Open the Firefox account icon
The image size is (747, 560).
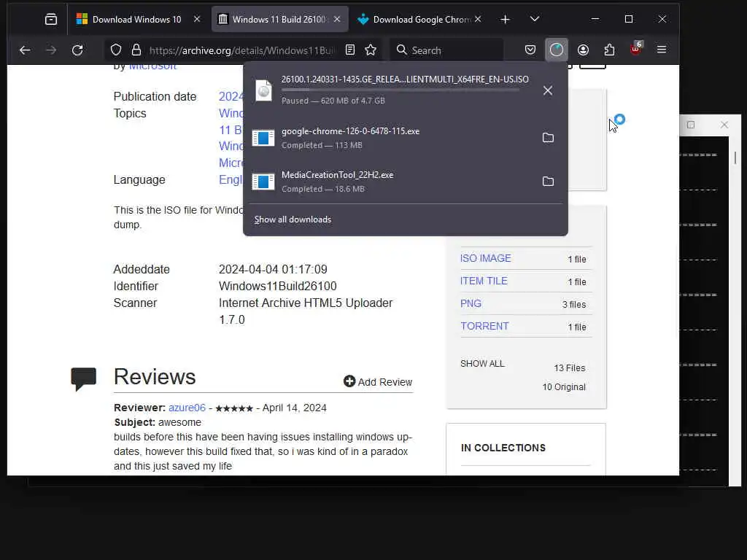tap(583, 50)
